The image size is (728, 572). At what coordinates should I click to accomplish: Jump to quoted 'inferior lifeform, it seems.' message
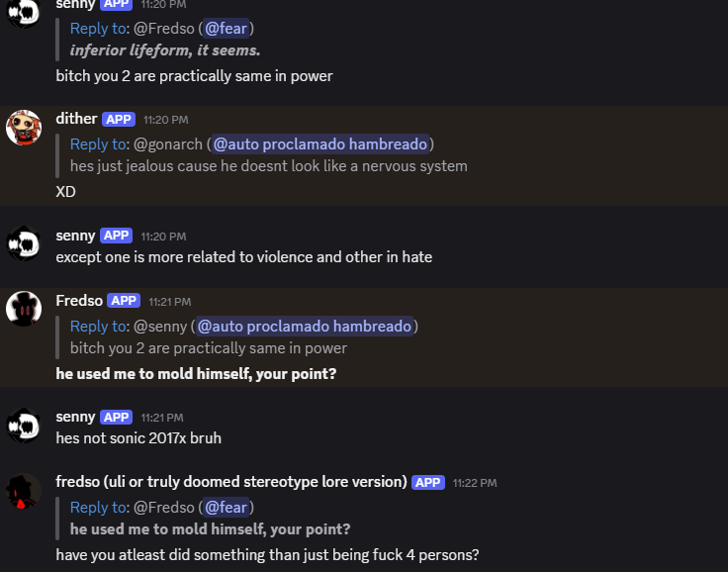point(165,50)
